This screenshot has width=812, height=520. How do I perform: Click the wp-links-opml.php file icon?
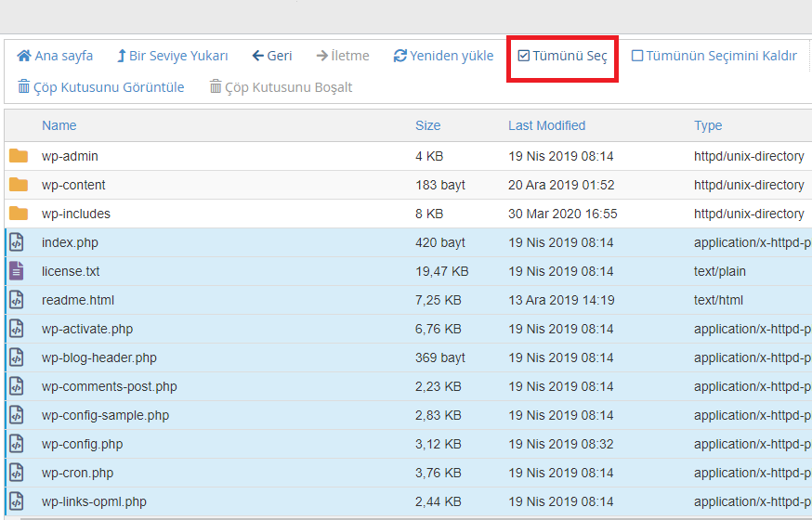[x=17, y=501]
